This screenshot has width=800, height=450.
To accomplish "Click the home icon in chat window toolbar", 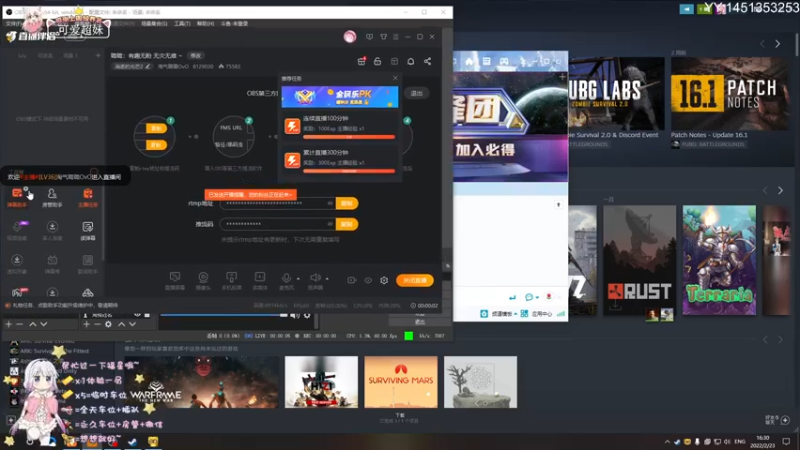I will (x=469, y=61).
